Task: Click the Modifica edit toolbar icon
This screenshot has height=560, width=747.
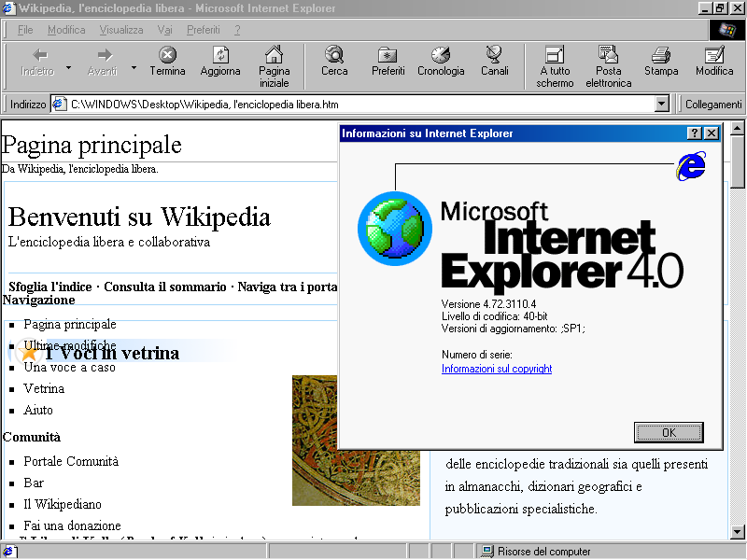Action: pos(714,56)
